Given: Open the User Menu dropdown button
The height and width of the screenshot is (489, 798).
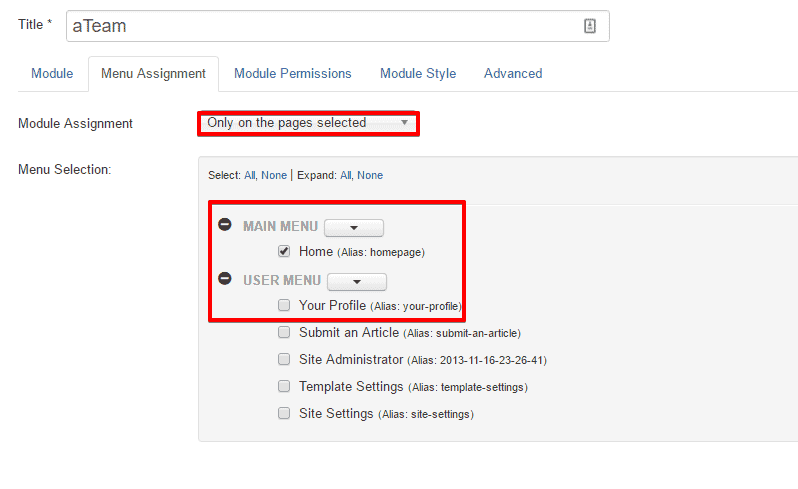Looking at the screenshot, I should click(x=356, y=281).
